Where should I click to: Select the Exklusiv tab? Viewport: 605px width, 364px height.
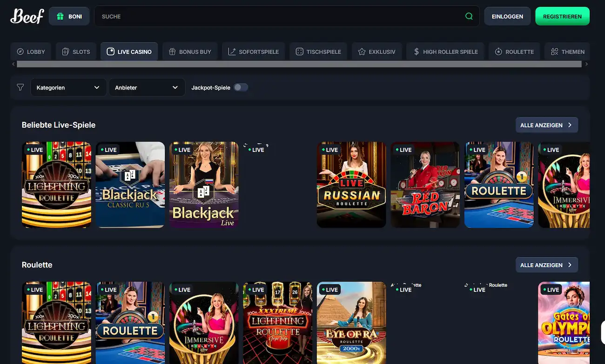tap(376, 52)
